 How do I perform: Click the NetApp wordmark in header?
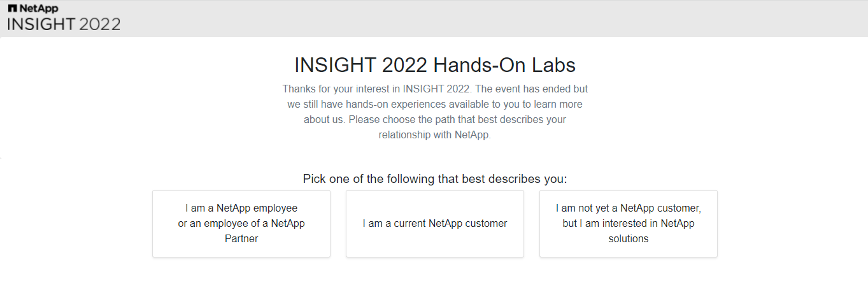pyautogui.click(x=38, y=8)
